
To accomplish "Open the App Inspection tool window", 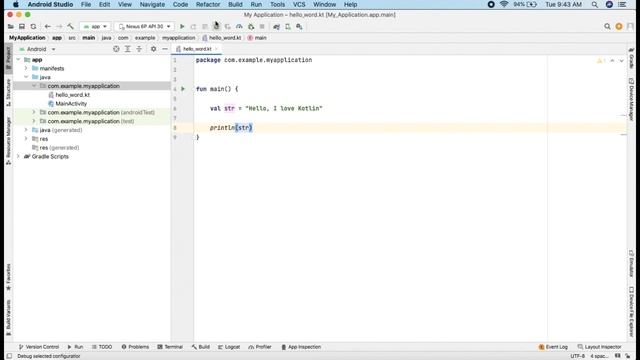I will [301, 347].
